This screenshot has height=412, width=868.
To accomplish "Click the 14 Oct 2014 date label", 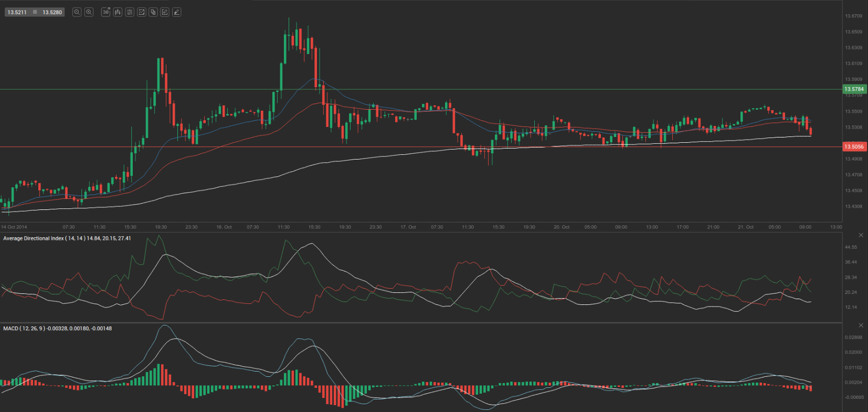I will [x=14, y=227].
